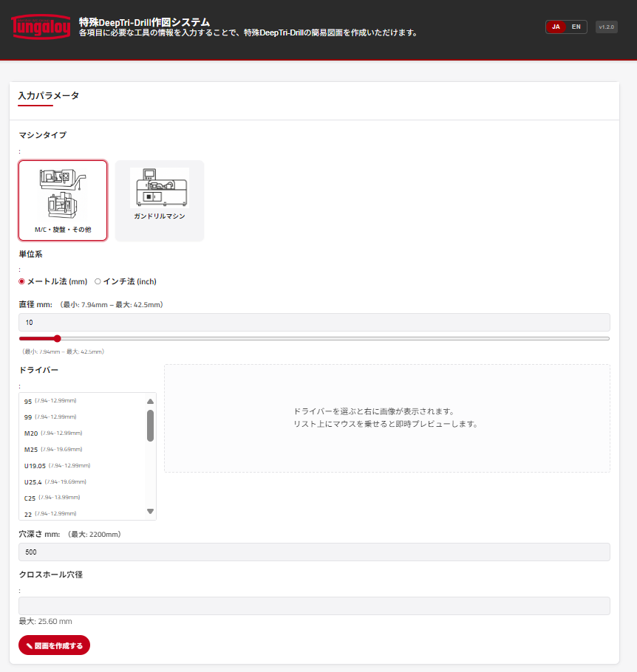The height and width of the screenshot is (672, 637).
Task: Select driver M20 in the list
Action: [82, 433]
